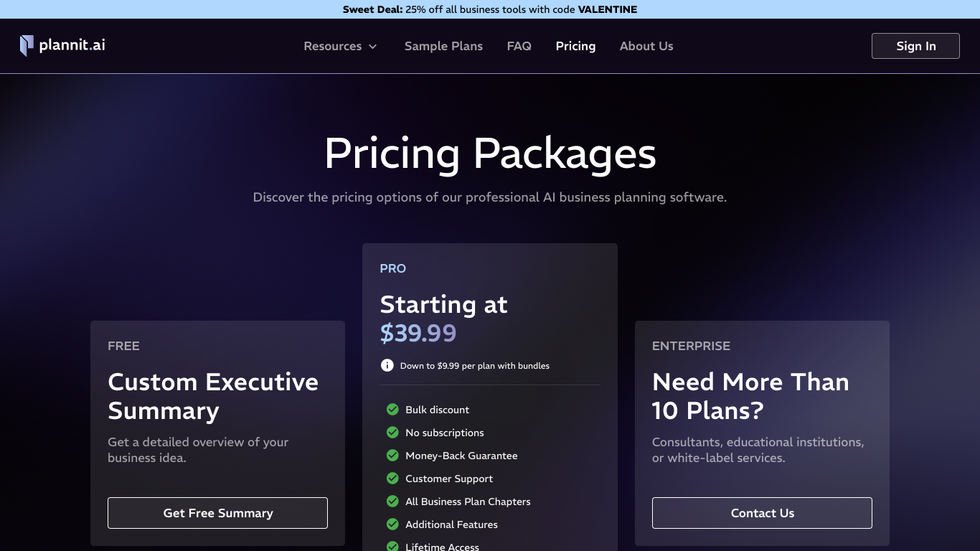Click the Sweet Deal VALENTINE promo banner
The width and height of the screenshot is (980, 551).
490,9
